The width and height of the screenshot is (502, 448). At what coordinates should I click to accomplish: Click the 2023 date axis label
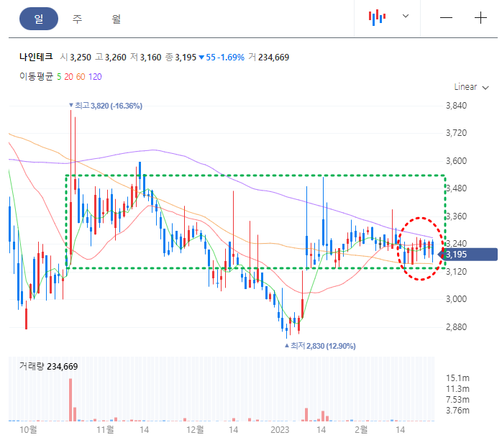tap(280, 430)
